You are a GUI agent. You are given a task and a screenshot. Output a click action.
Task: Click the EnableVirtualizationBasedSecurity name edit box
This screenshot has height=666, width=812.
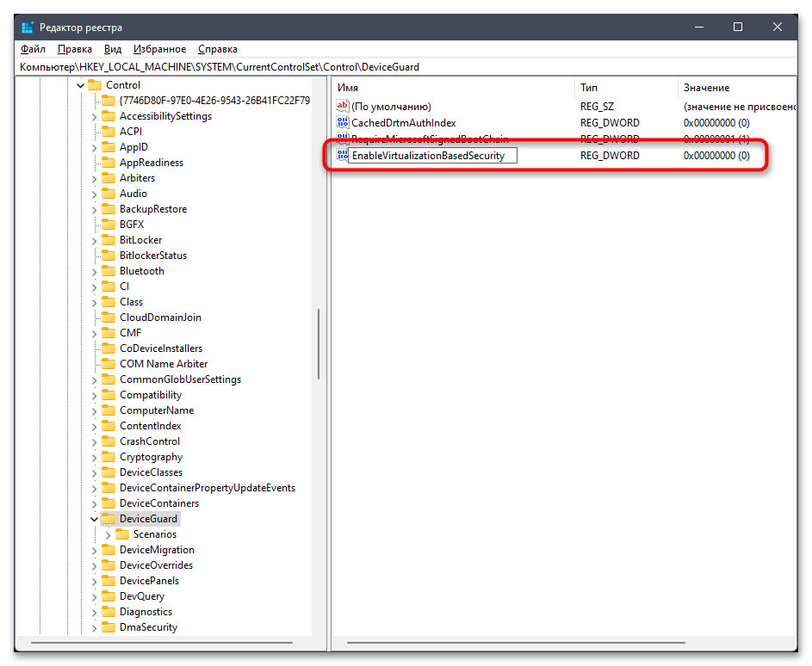[432, 155]
